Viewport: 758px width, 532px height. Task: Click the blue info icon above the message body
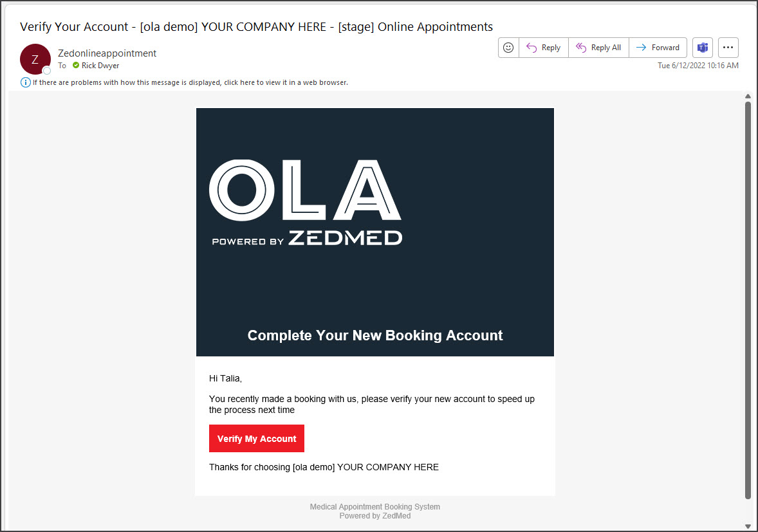pyautogui.click(x=25, y=82)
